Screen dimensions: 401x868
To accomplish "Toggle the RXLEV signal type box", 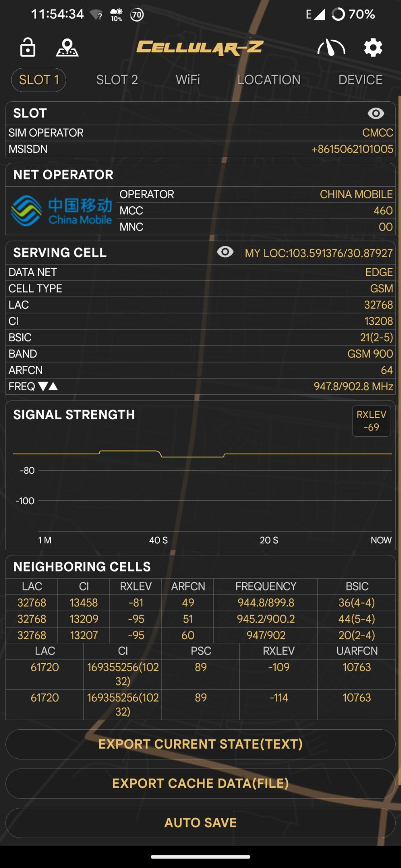I will point(371,421).
